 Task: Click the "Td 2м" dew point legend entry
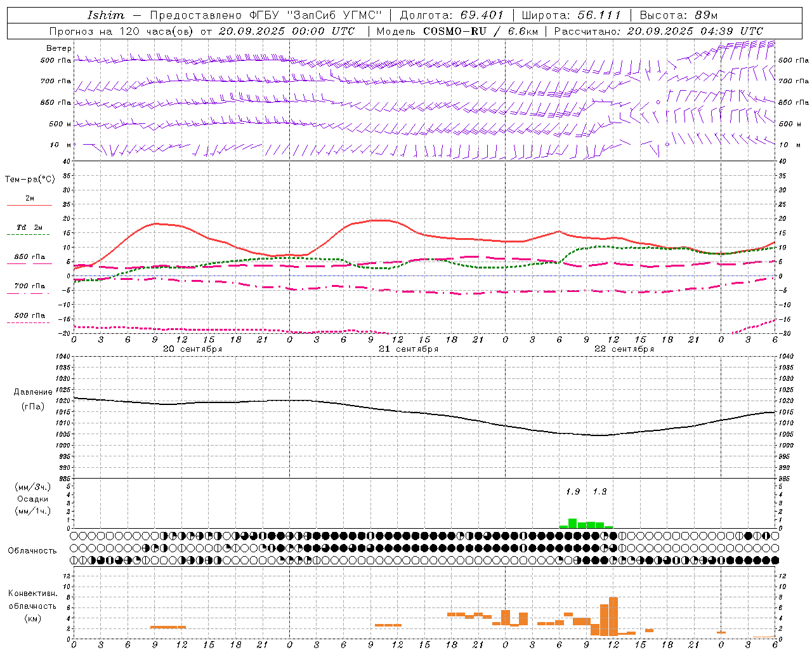(x=30, y=227)
